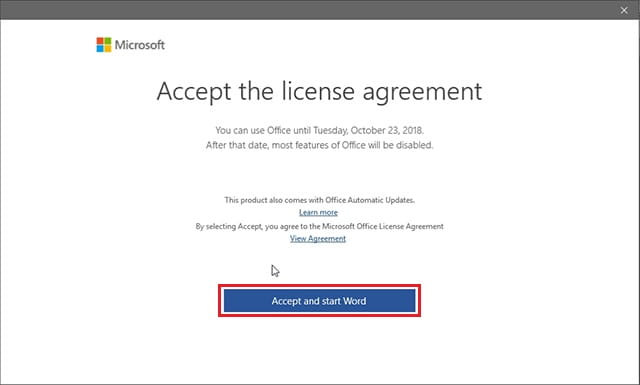The image size is (640, 385).
Task: Open the Learn more link
Action: pos(318,212)
